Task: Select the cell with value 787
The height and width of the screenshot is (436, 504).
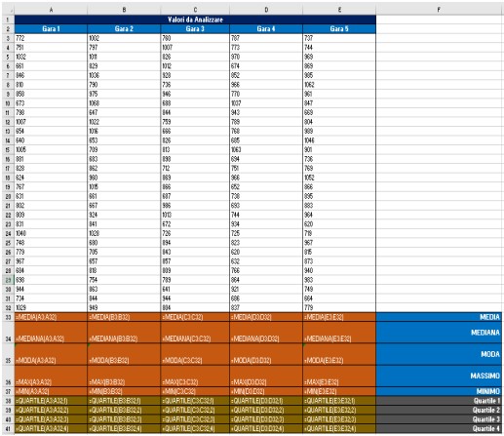Action: tap(266, 38)
